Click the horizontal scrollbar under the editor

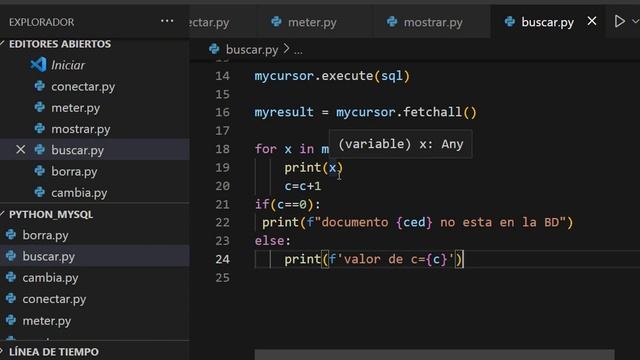point(434,354)
